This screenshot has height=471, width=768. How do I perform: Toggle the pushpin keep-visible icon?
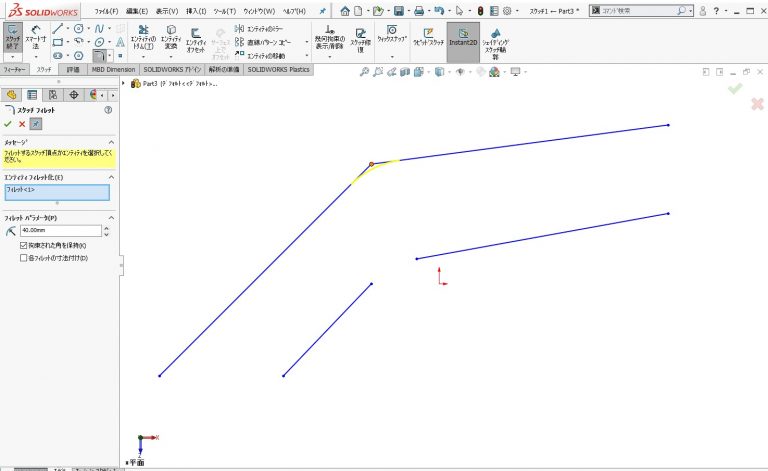(36, 124)
